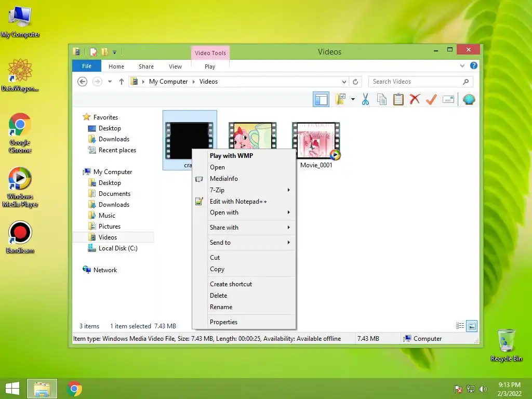This screenshot has height=399, width=532.
Task: Open Windows Media Player desktop shortcut
Action: coord(20,187)
